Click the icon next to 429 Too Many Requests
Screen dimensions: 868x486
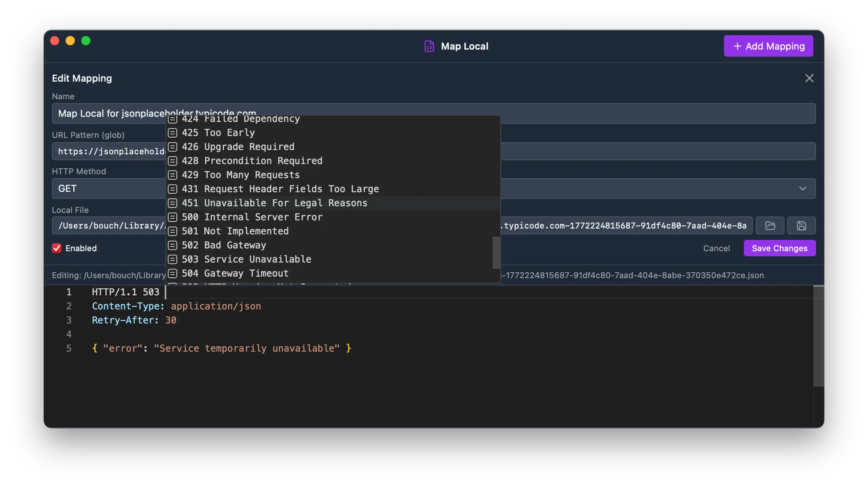(173, 175)
